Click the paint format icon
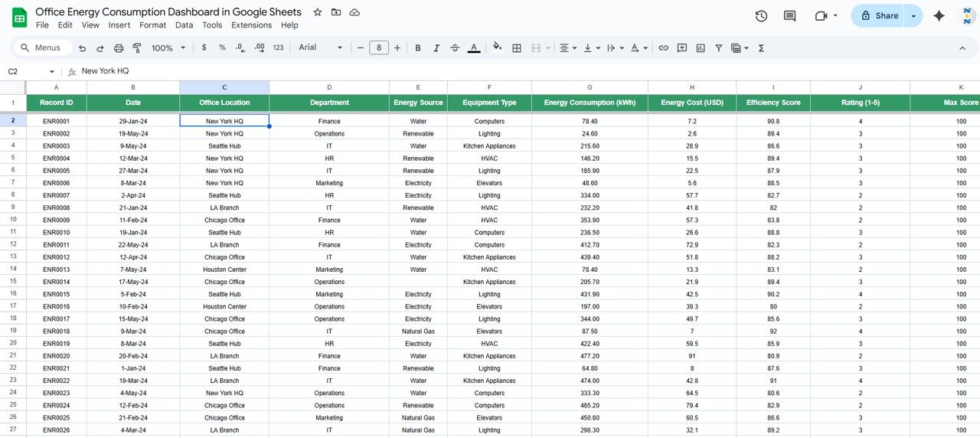This screenshot has height=438, width=980. tap(137, 47)
